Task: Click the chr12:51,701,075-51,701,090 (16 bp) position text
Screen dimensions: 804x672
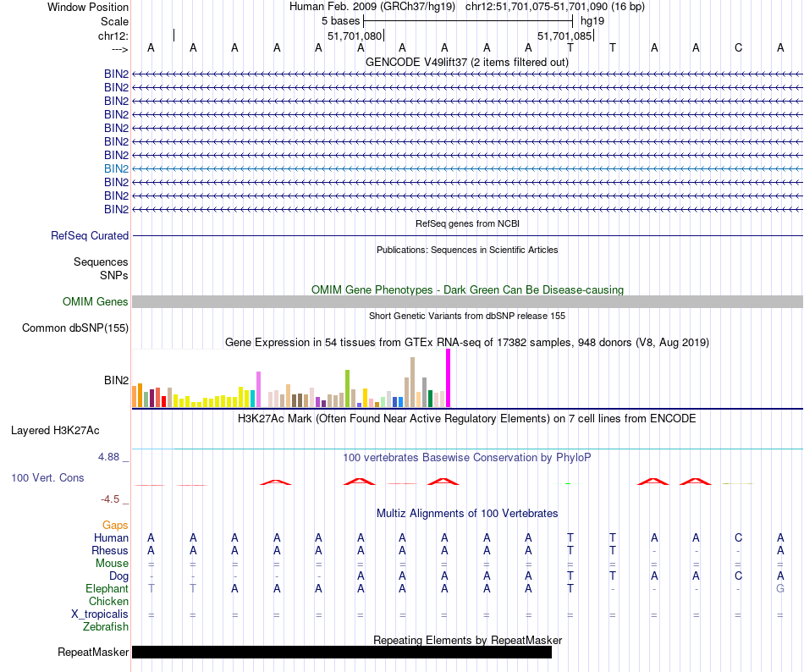Action: 555,7
